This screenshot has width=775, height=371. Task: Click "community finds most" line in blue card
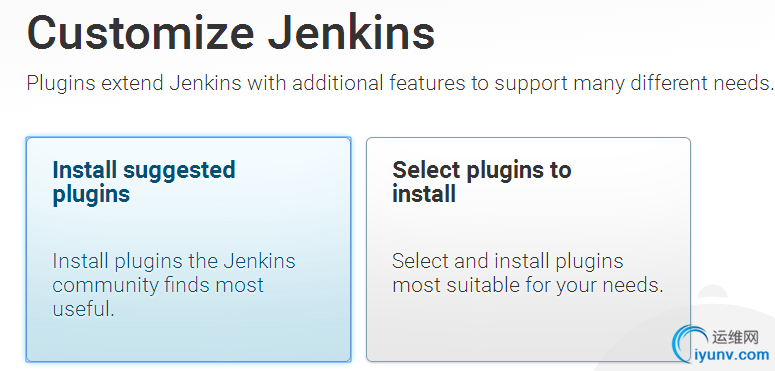click(x=158, y=285)
